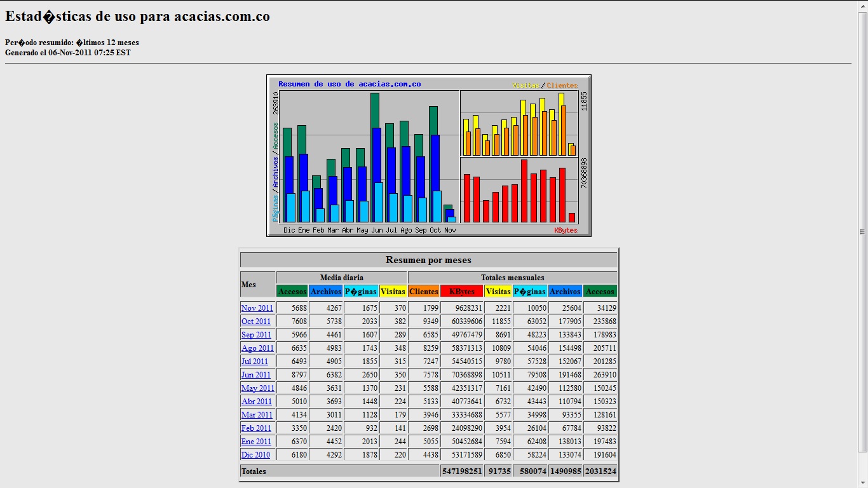Click the Resumen por meses table title
This screenshot has height=488, width=868.
click(429, 260)
